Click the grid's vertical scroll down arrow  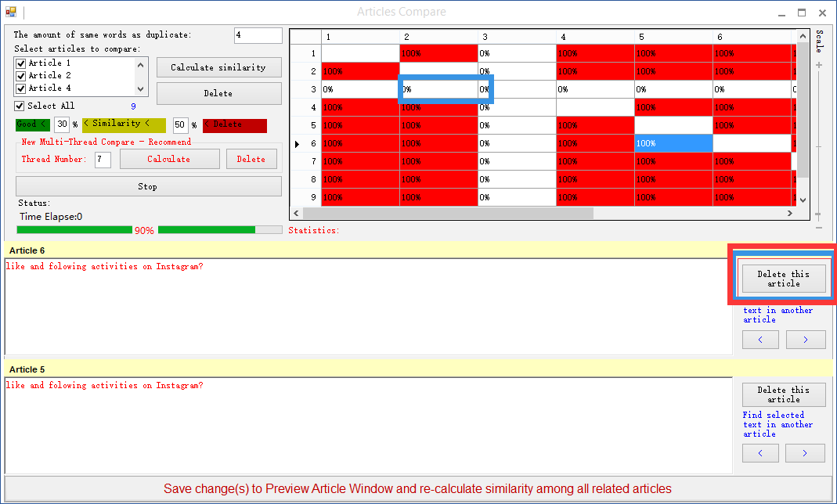803,200
